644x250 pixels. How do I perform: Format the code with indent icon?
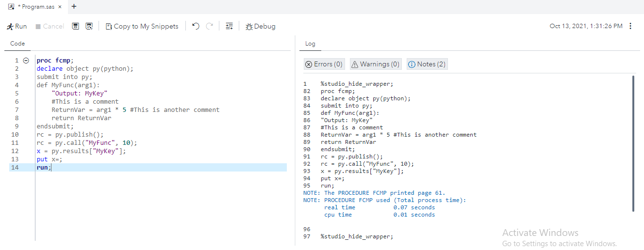229,26
